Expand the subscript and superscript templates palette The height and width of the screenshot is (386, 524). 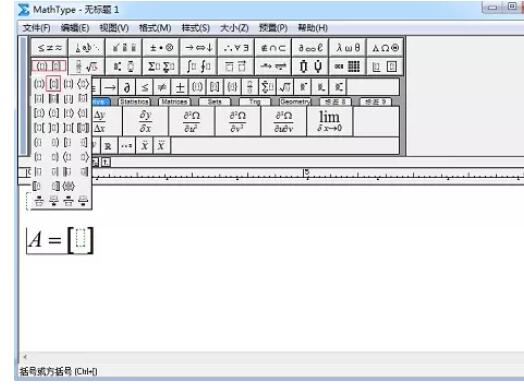(124, 66)
